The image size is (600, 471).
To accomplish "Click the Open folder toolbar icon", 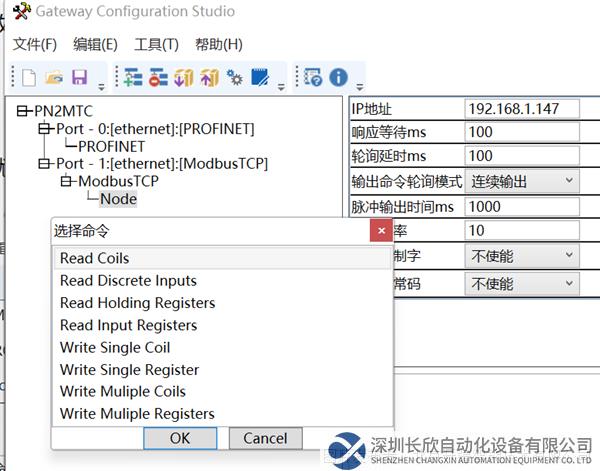I will (54, 77).
